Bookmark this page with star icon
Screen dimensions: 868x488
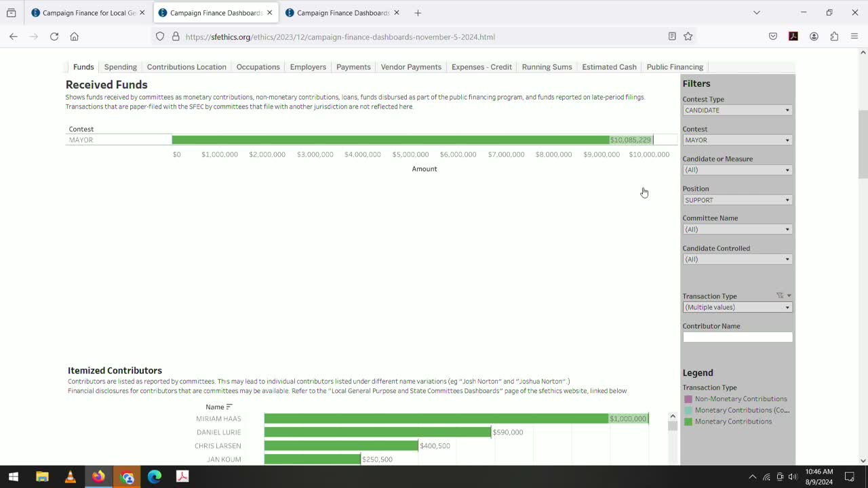(688, 37)
